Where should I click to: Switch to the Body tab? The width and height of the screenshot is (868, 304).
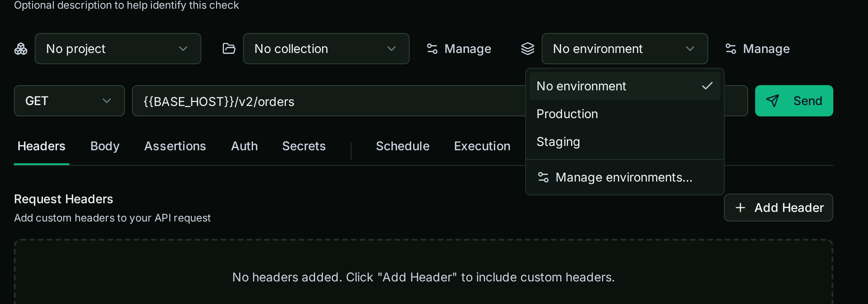point(105,146)
